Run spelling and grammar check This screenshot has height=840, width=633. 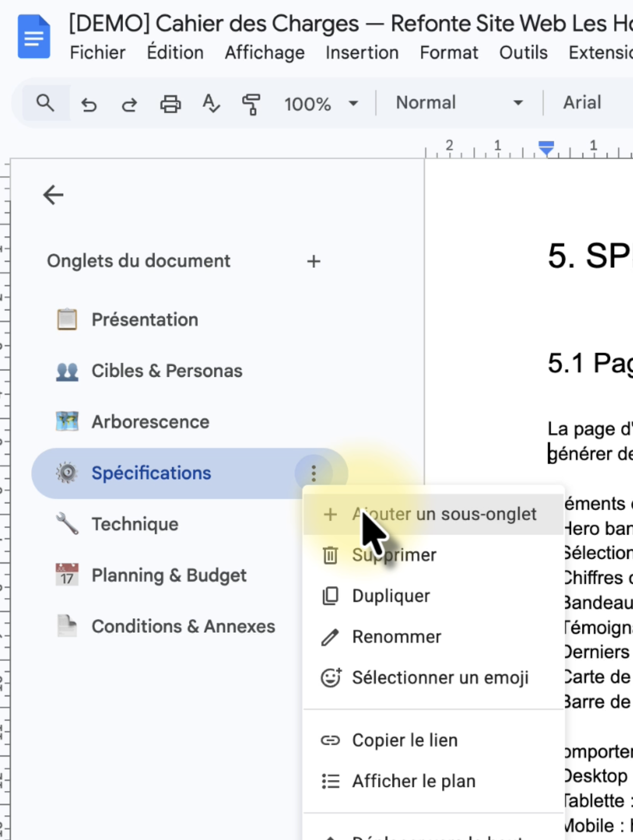[x=211, y=104]
